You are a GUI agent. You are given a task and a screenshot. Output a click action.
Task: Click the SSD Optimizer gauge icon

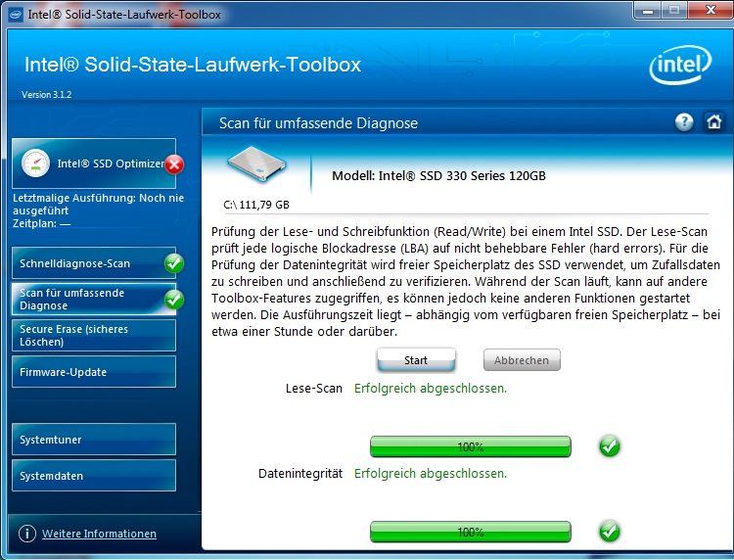(x=35, y=163)
